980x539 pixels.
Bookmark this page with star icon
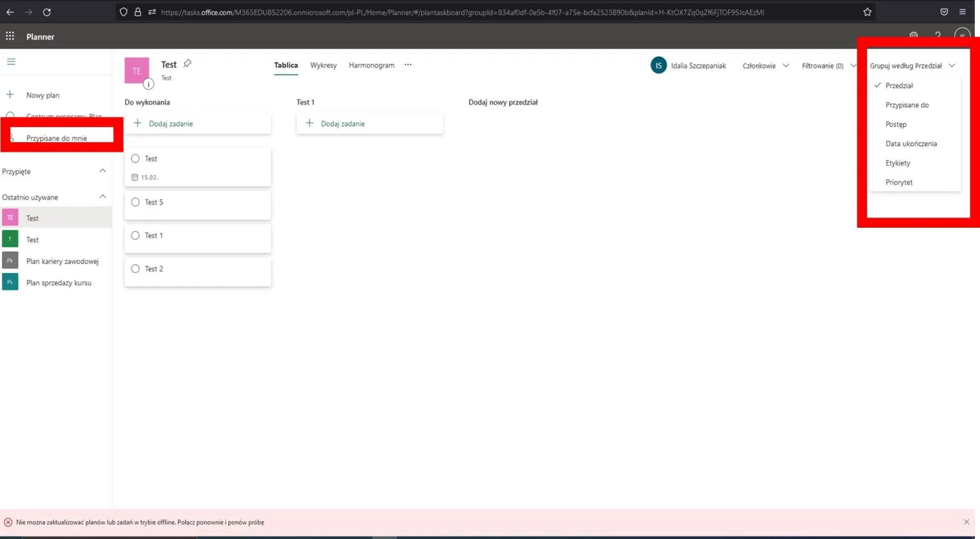point(867,12)
